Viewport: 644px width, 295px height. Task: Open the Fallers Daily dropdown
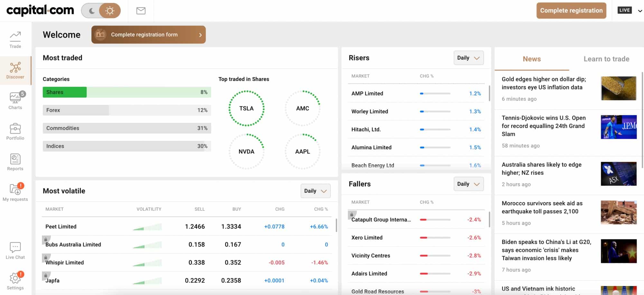469,184
